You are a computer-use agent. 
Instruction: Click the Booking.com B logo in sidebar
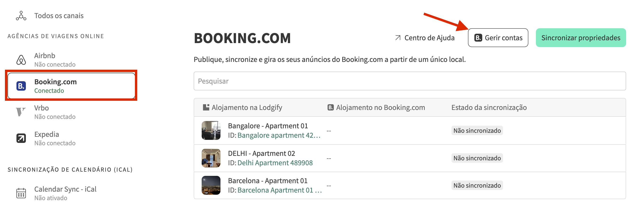pyautogui.click(x=21, y=86)
